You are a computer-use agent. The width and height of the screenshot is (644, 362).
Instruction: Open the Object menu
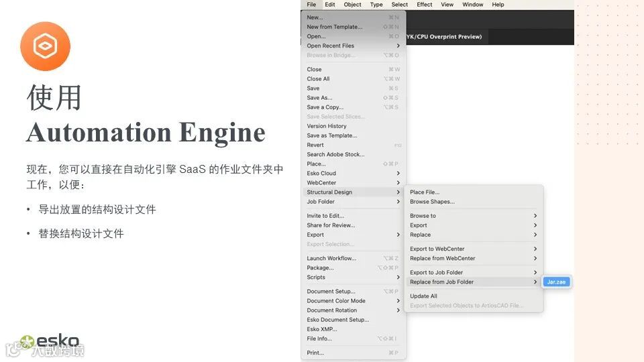pyautogui.click(x=352, y=5)
